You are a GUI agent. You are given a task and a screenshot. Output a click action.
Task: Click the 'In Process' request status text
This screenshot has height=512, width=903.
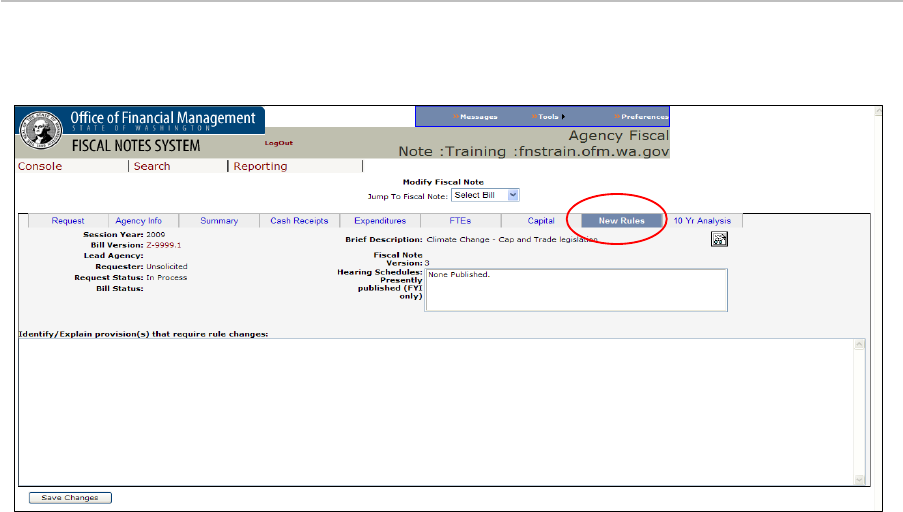[166, 278]
